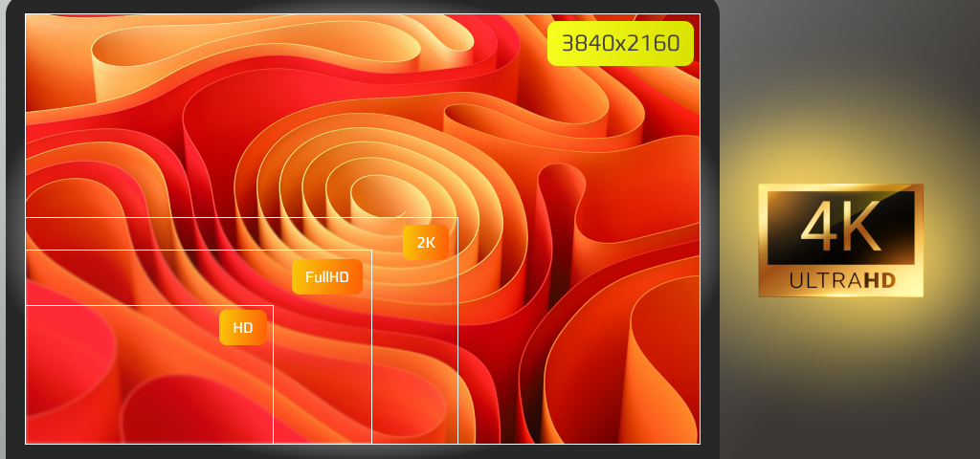Click the monitor's bottom bezel

tap(364, 451)
